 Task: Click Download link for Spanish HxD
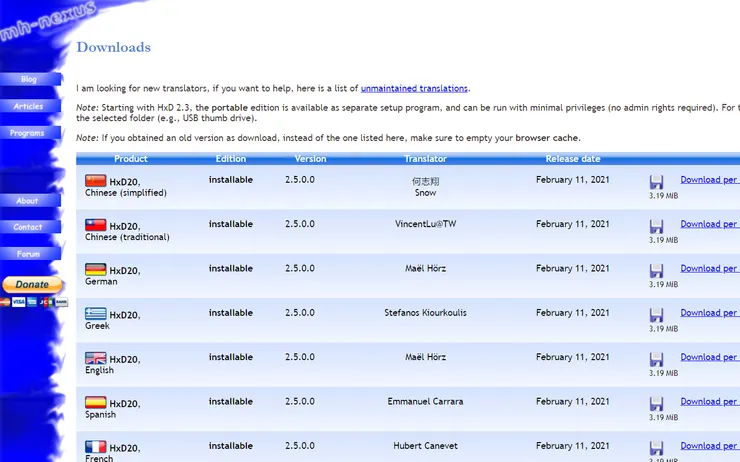(710, 402)
